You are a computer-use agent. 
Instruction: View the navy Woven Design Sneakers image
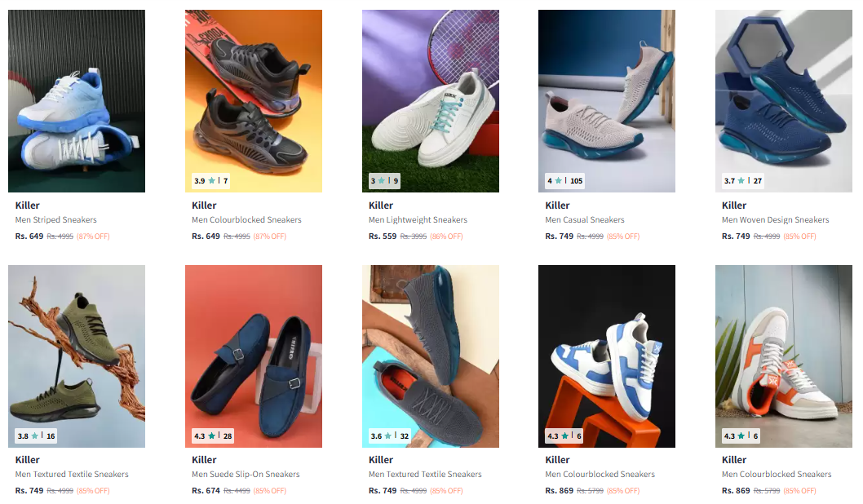point(784,100)
